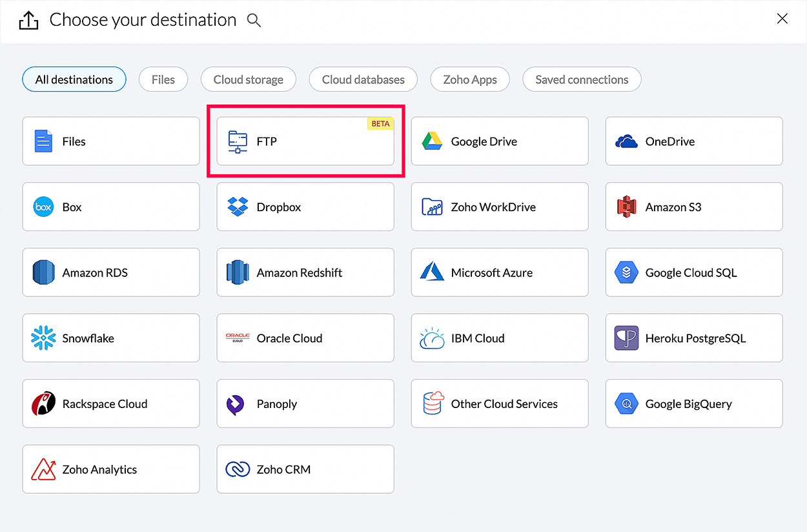Open the Cloud databases filter tab
The image size is (807, 532).
pyautogui.click(x=363, y=79)
